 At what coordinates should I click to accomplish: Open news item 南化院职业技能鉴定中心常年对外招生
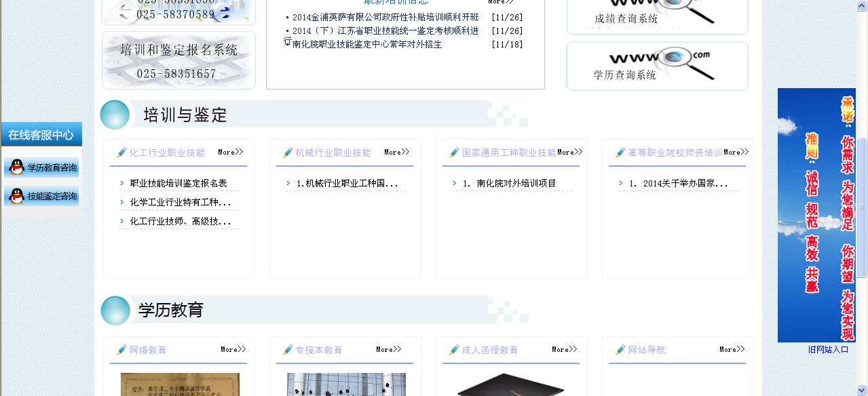coord(366,45)
